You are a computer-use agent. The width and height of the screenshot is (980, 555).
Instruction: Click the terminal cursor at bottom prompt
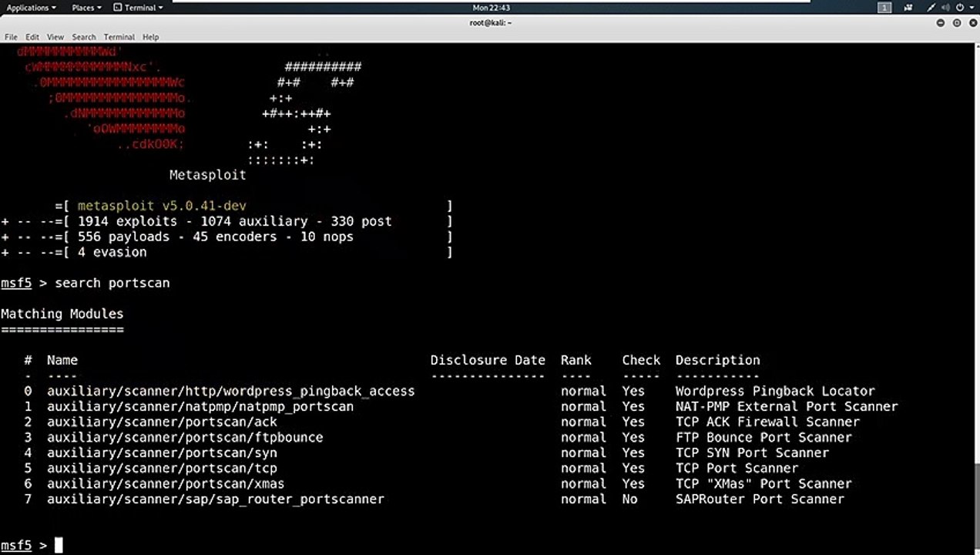[59, 546]
